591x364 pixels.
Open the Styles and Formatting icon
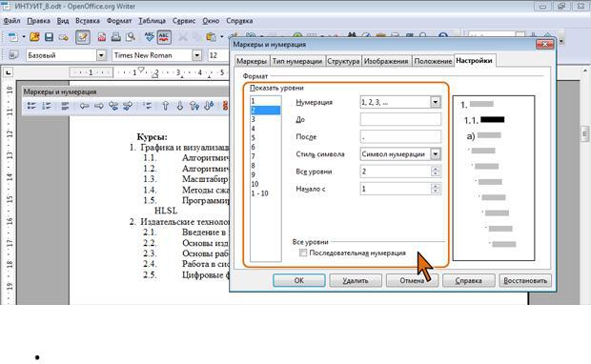click(x=13, y=55)
